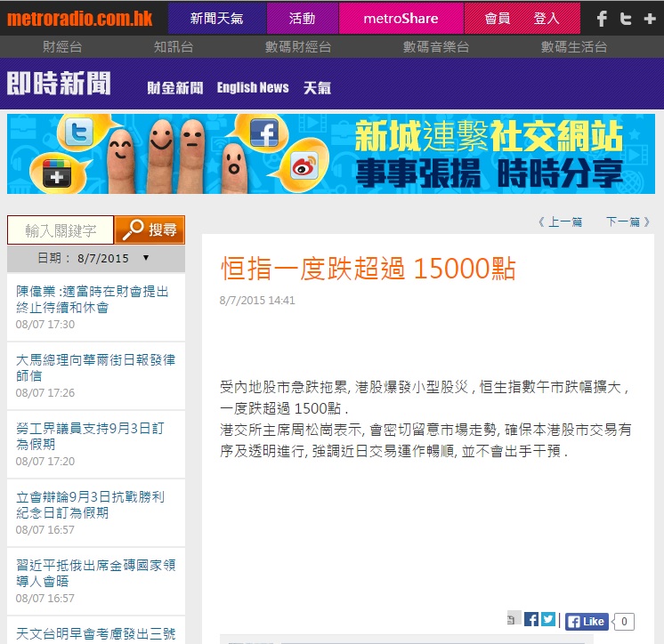Click the Weibo bubble in the banner

pos(304,165)
